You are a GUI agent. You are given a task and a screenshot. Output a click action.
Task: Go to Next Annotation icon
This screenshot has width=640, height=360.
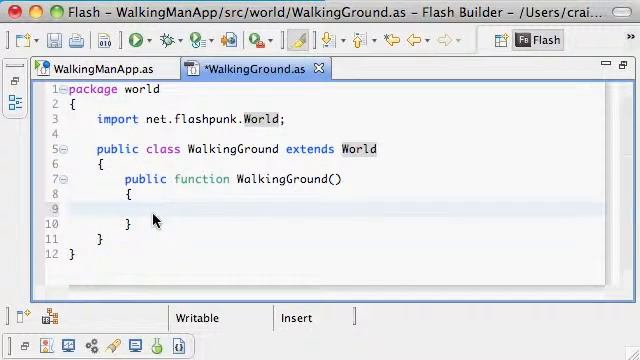[x=328, y=40]
